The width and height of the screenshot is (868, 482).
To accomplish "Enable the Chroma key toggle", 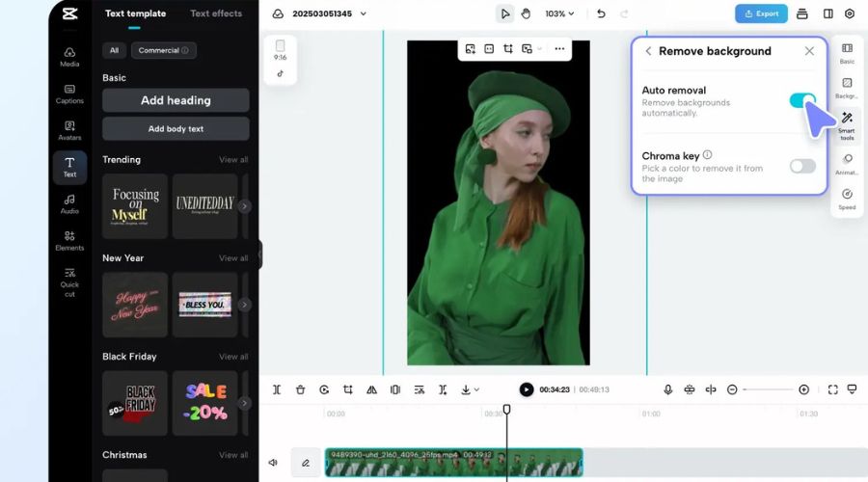I will coord(802,166).
